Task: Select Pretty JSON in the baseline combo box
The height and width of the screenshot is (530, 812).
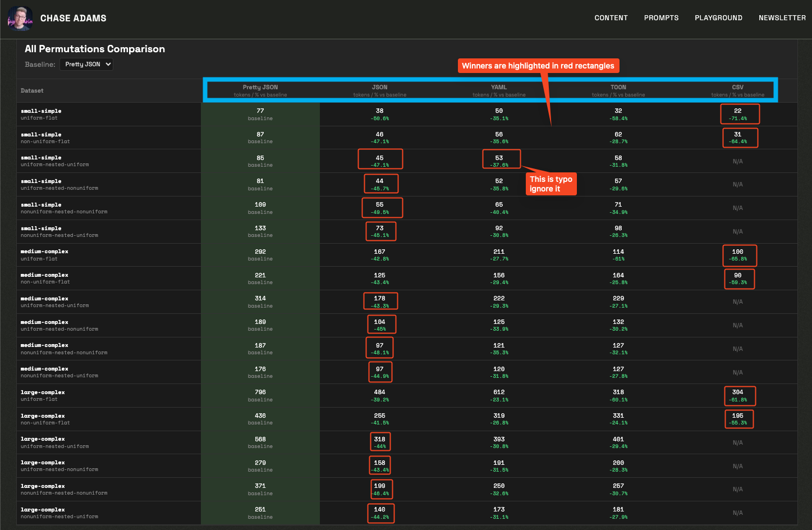Action: [86, 64]
